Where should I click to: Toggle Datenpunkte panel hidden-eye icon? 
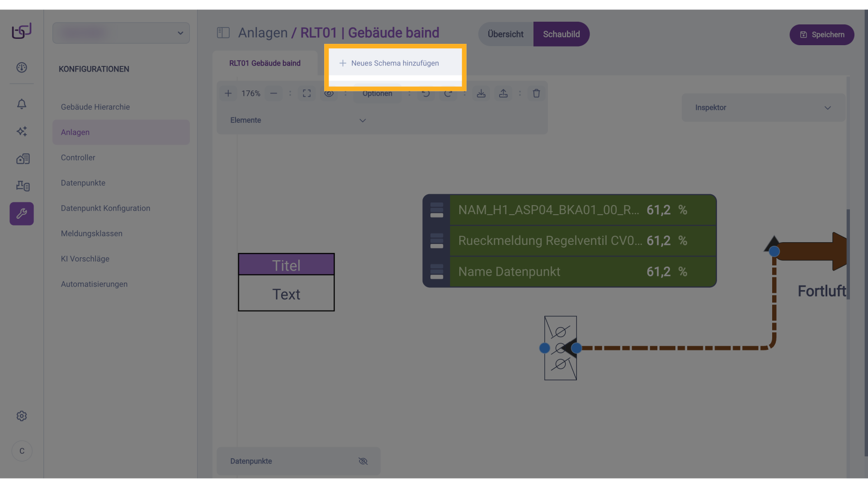point(363,461)
